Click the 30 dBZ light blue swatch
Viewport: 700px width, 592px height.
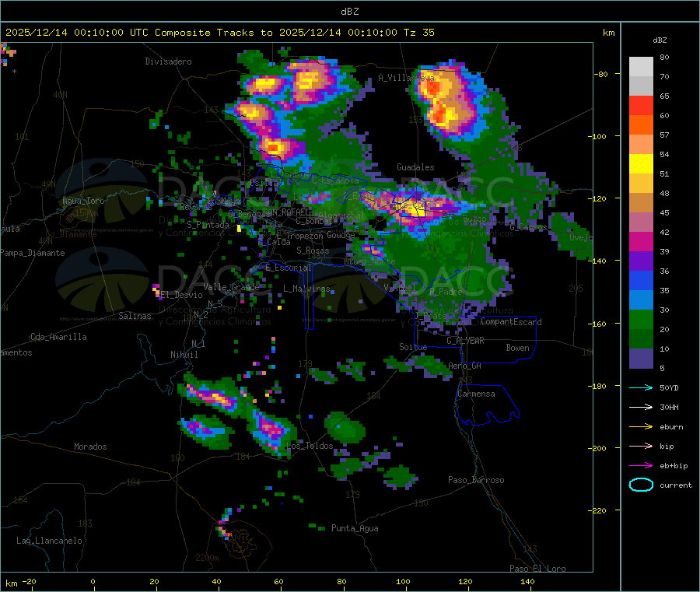pos(641,300)
